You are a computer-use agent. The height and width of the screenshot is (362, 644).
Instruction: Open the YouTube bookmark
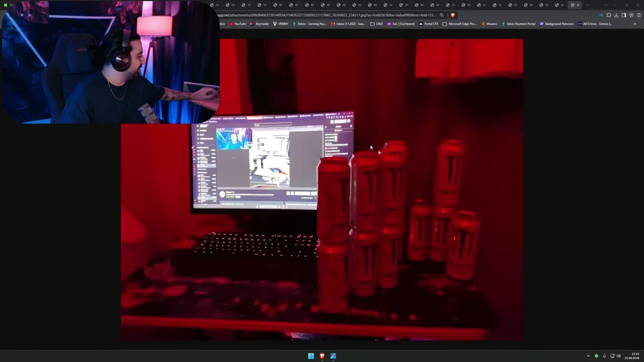click(x=237, y=24)
